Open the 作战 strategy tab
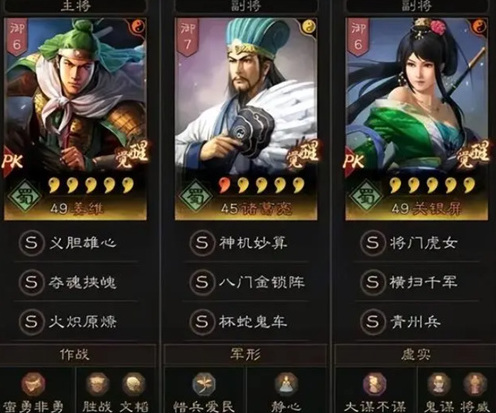This screenshot has width=496, height=413. click(x=75, y=355)
